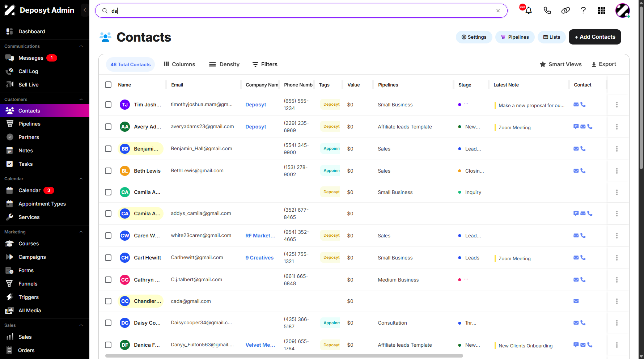644x359 pixels.
Task: Check the Tim Josh row checkbox
Action: (x=108, y=105)
